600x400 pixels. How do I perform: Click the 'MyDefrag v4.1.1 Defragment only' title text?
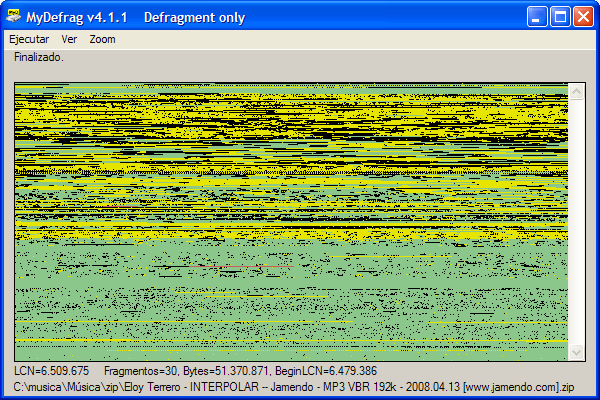coord(135,18)
